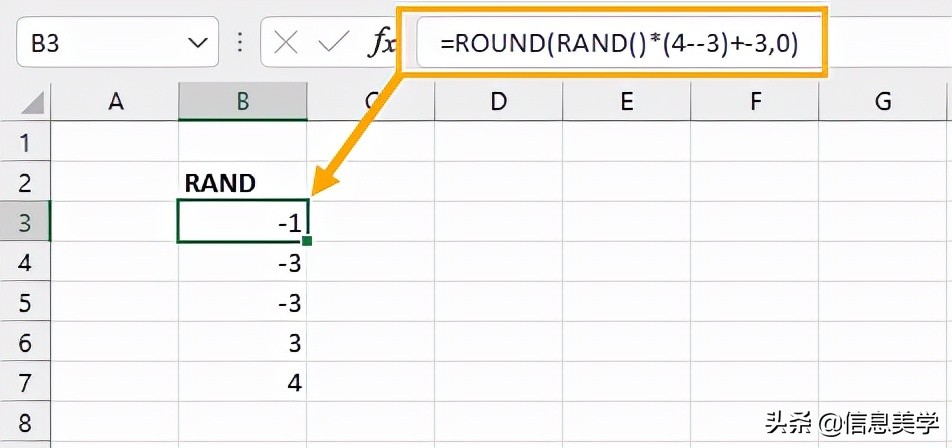Select column B header
Viewport: 952px width, 448px height.
243,101
